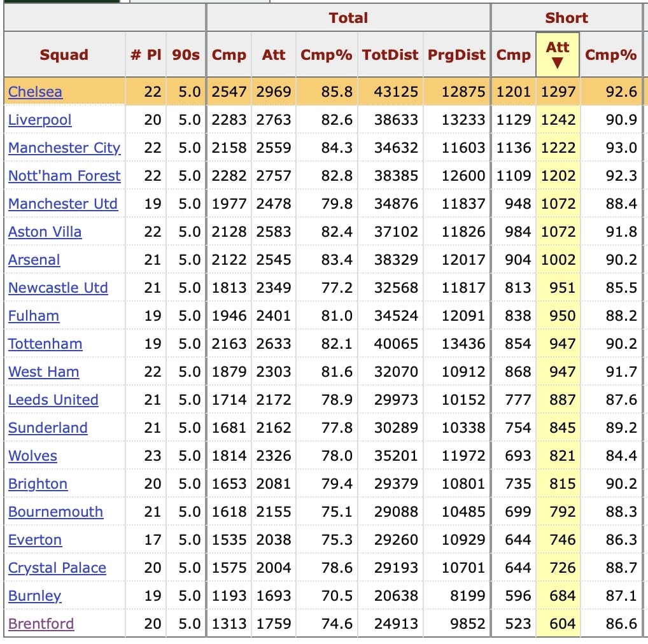Screen dimensions: 648x644
Task: Sort by Total Cmp% column header
Action: point(327,55)
